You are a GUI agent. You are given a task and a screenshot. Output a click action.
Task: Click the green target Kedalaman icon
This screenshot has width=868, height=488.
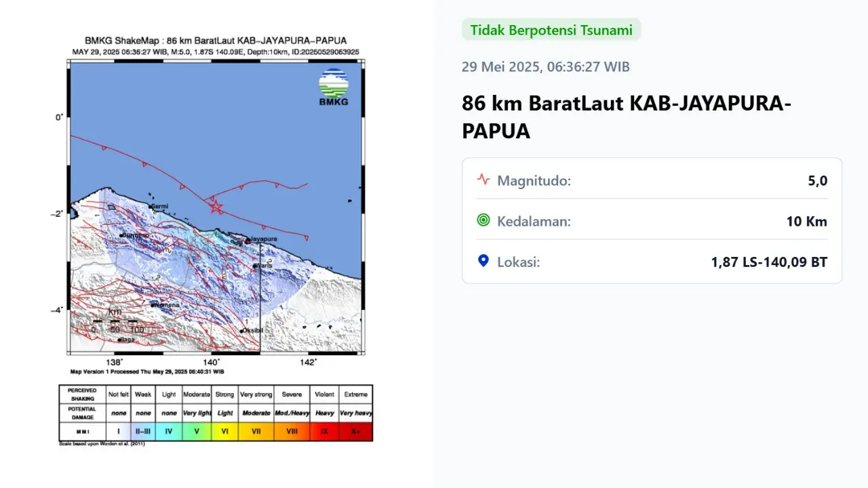(483, 220)
